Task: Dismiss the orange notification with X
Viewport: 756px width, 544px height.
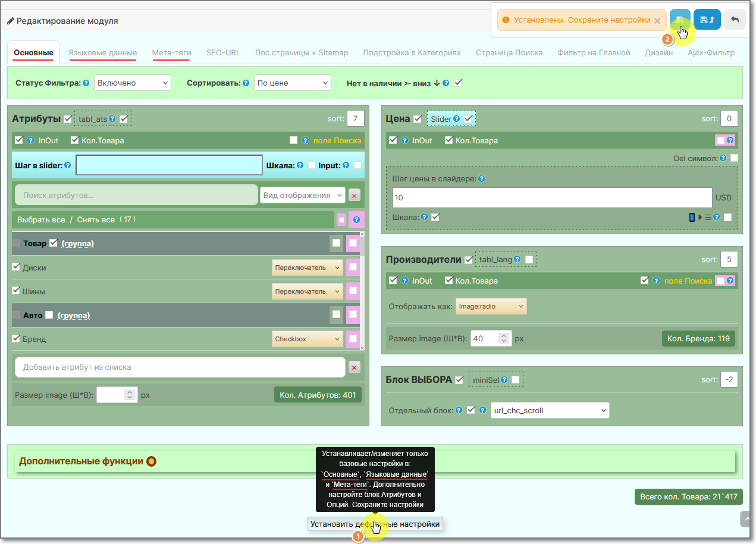Action: (657, 20)
